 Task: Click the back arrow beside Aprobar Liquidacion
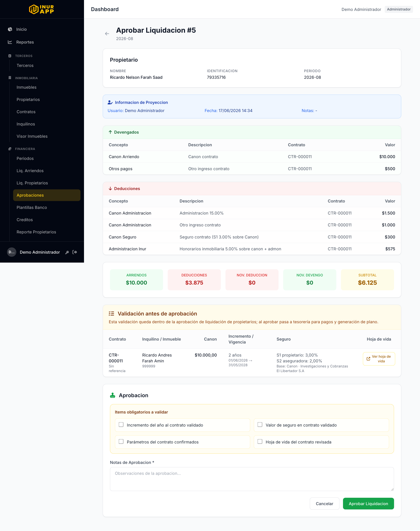(x=107, y=34)
